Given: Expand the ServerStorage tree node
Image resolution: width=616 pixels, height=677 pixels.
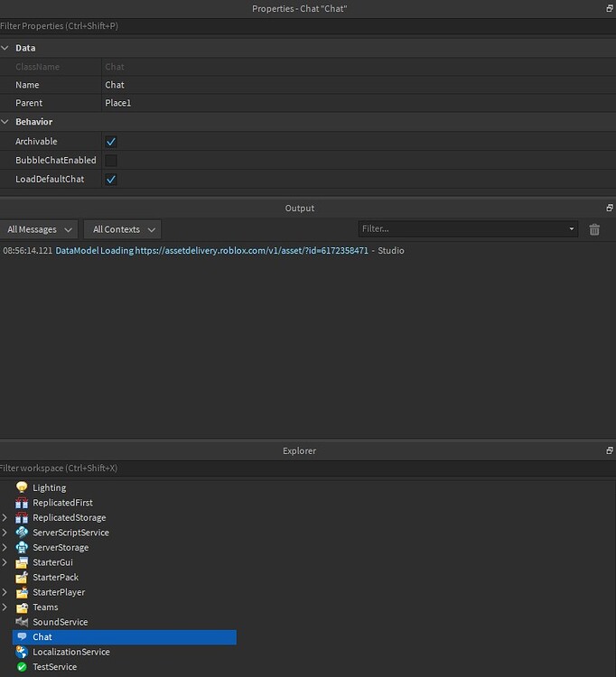Looking at the screenshot, I should pyautogui.click(x=5, y=547).
